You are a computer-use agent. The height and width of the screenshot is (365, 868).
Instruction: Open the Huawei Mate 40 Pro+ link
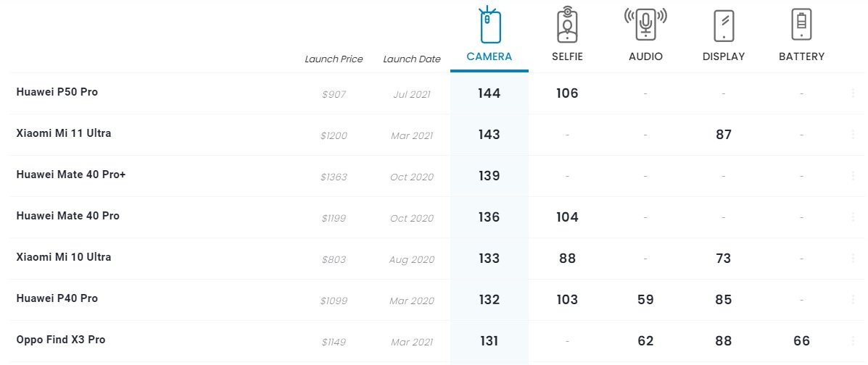click(71, 175)
